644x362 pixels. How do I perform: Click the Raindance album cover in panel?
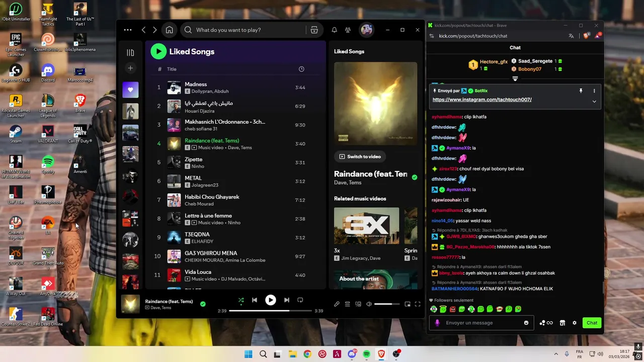[x=375, y=104]
